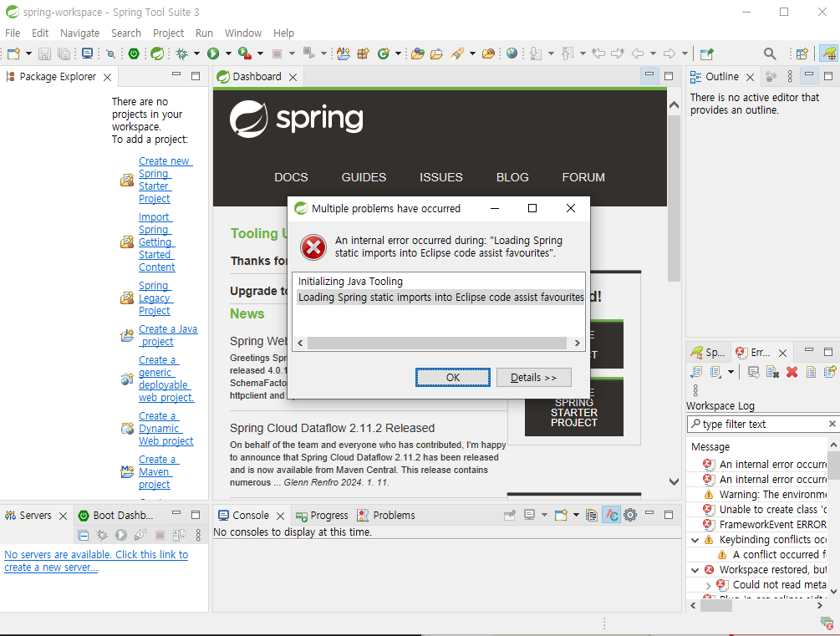Click the type filter text field
840x636 pixels.
(761, 424)
